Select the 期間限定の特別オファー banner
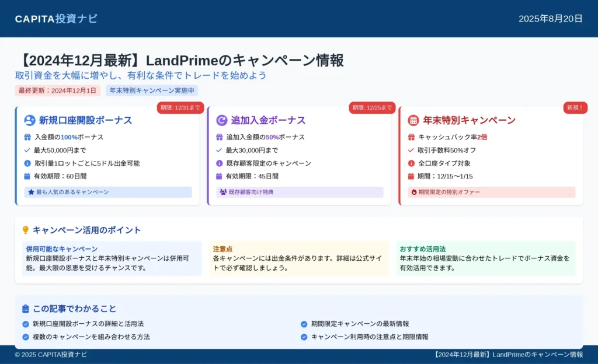This screenshot has width=598, height=364. point(492,192)
